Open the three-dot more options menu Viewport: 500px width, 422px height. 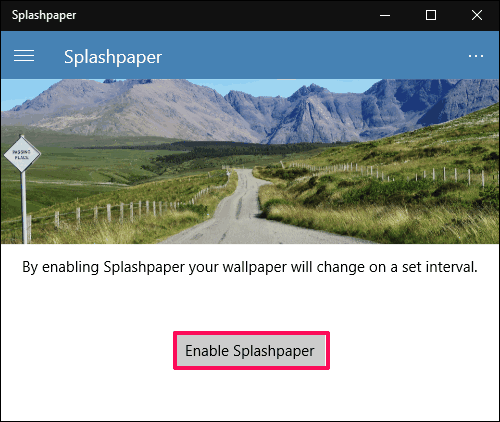coord(476,56)
